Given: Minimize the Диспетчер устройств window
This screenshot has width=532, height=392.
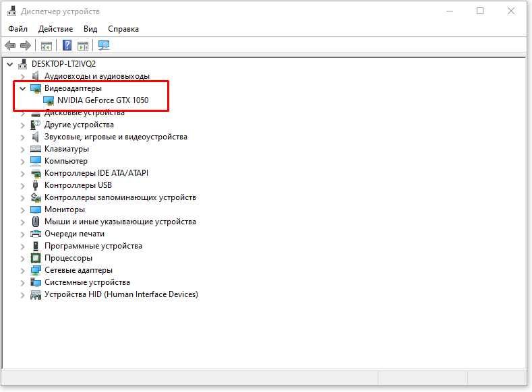Looking at the screenshot, I should coord(450,11).
